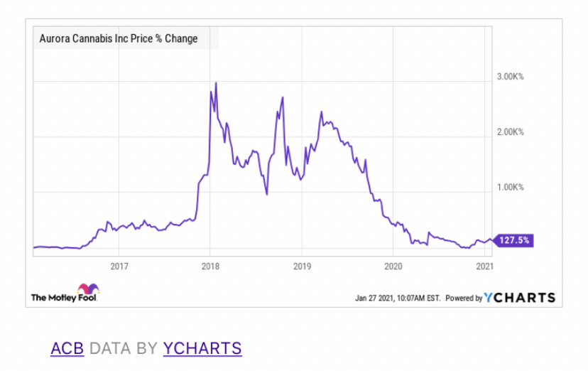The image size is (588, 371).
Task: Click the Y icon of YCharts logo
Action: (x=489, y=298)
